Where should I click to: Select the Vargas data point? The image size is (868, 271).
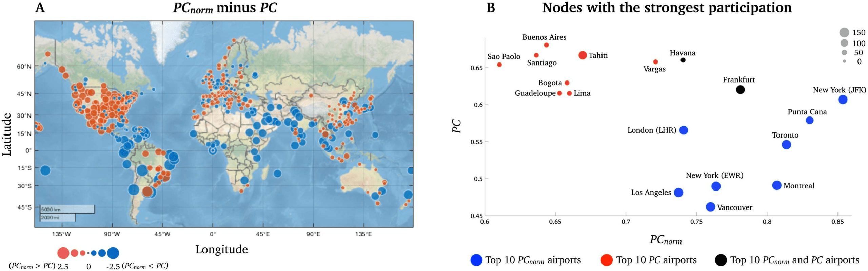(x=655, y=62)
